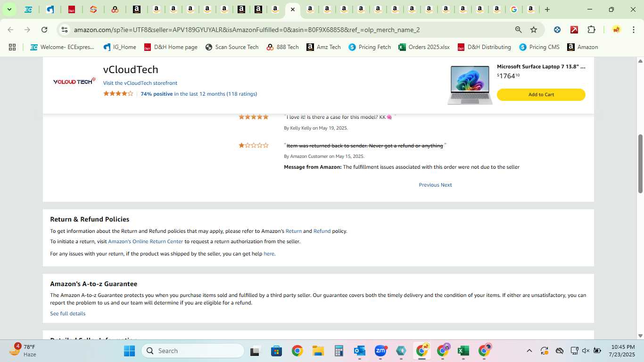
Task: Launch Microsoft Store from the taskbar
Action: tap(276, 351)
